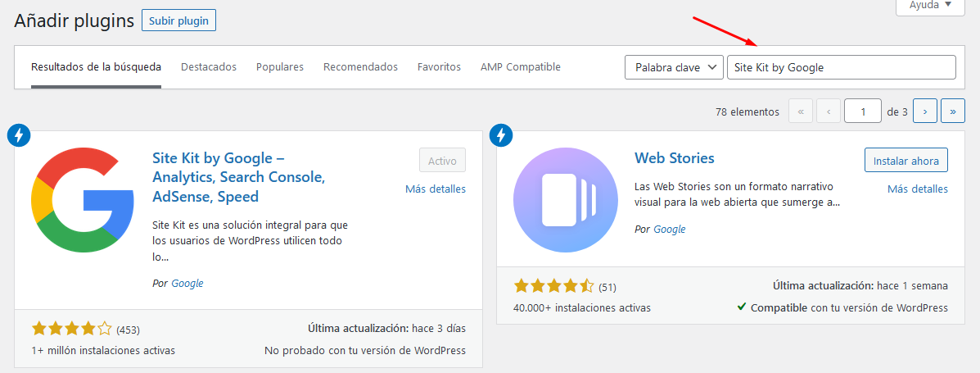Click the Web Stories star rating
Image resolution: width=980 pixels, height=373 pixels.
tap(554, 287)
